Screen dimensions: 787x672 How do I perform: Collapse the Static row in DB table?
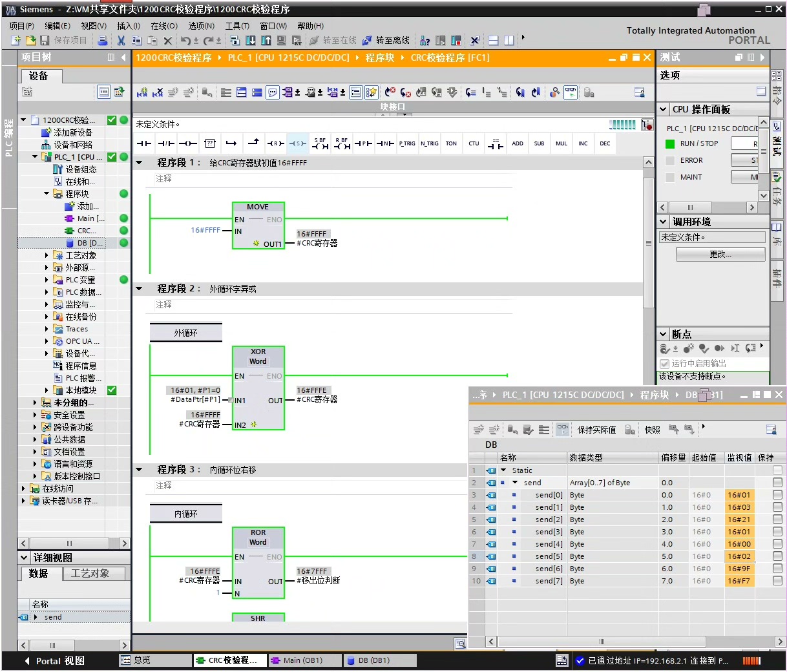point(503,470)
